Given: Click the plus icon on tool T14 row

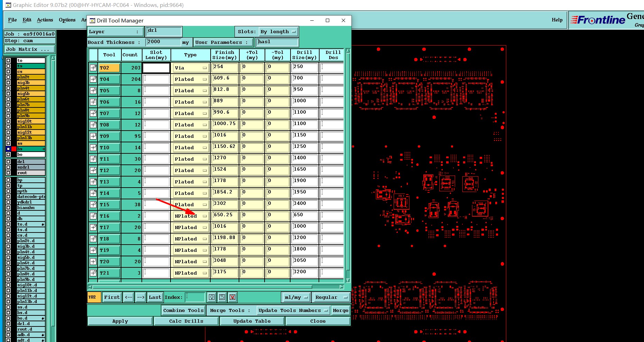Looking at the screenshot, I should tap(93, 193).
